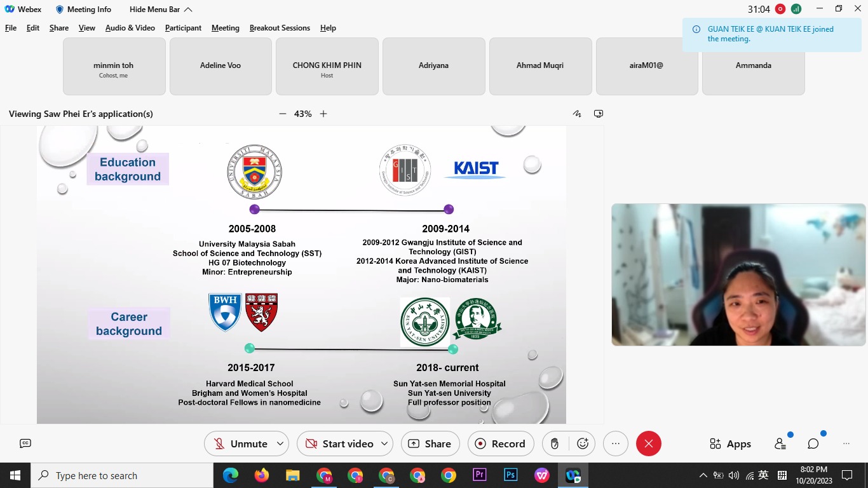Open the Chat panel
868x488 pixels.
813,444
